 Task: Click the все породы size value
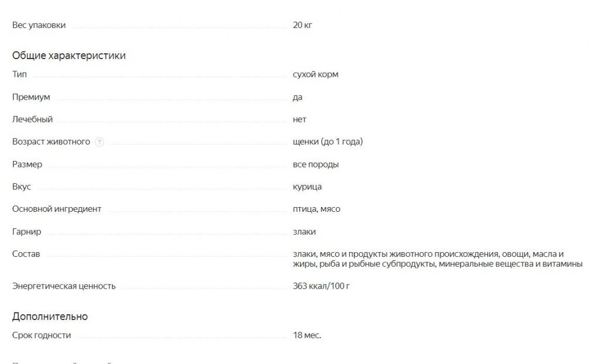pyautogui.click(x=315, y=164)
